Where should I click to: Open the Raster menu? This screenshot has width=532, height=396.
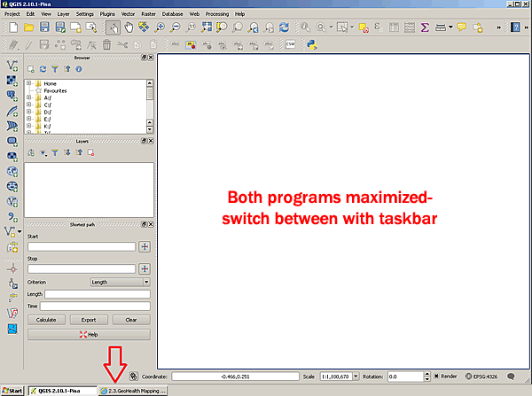pyautogui.click(x=148, y=14)
